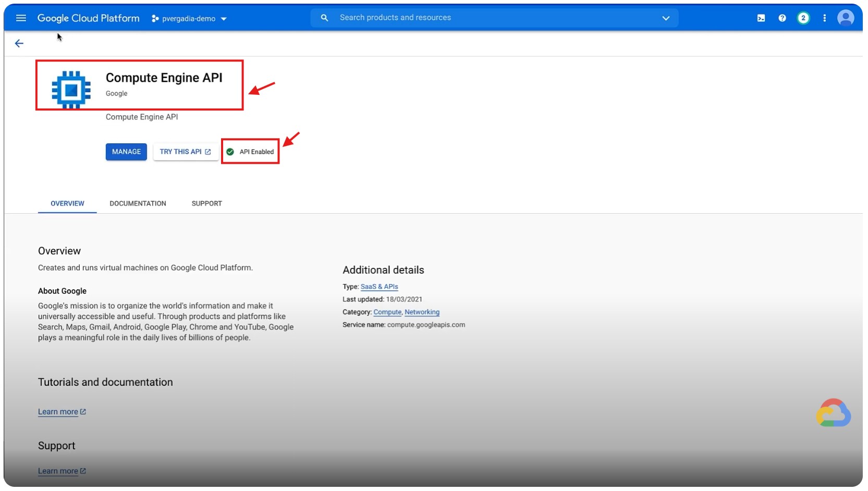
Task: Click the search magnifier icon
Action: (324, 18)
